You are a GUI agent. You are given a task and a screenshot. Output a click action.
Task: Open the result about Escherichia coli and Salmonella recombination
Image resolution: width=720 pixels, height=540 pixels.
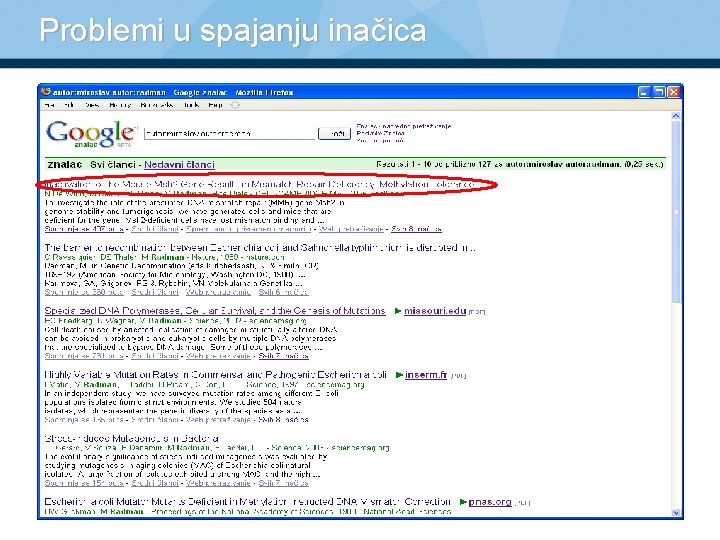coord(260,248)
